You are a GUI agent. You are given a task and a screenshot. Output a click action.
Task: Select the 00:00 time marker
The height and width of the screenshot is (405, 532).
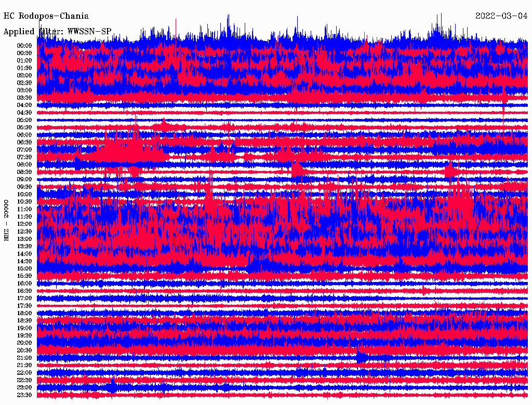[x=24, y=46]
